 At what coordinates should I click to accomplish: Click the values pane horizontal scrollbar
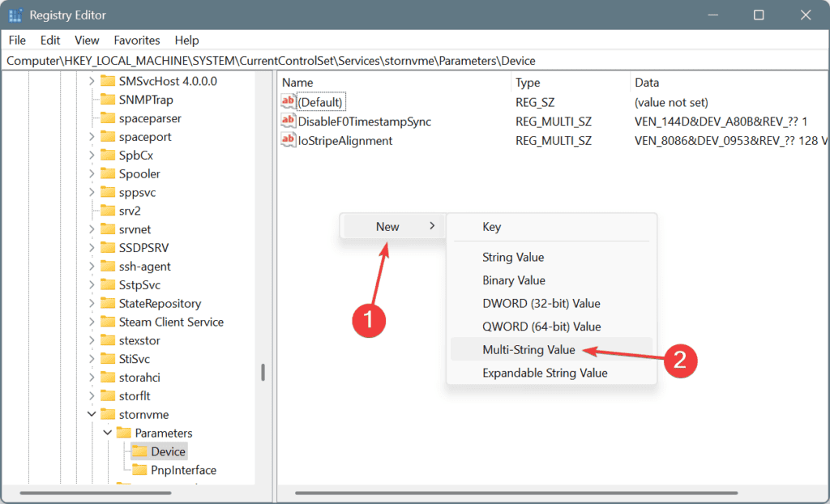[x=516, y=493]
